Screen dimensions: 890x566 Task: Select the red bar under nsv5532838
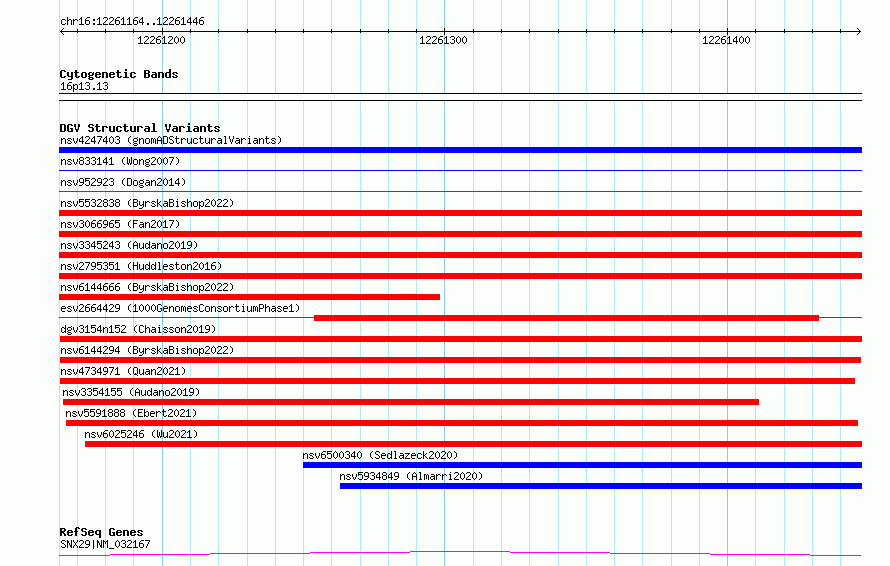460,213
